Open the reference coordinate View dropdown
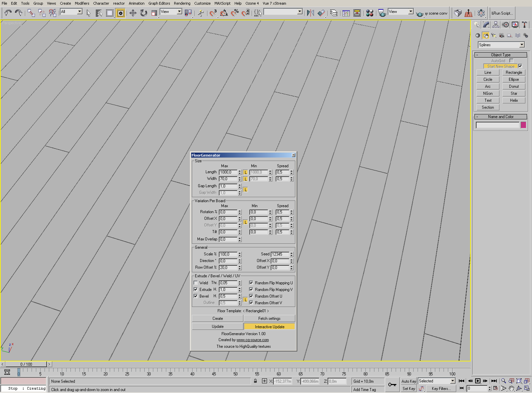The height and width of the screenshot is (393, 532). click(x=171, y=12)
